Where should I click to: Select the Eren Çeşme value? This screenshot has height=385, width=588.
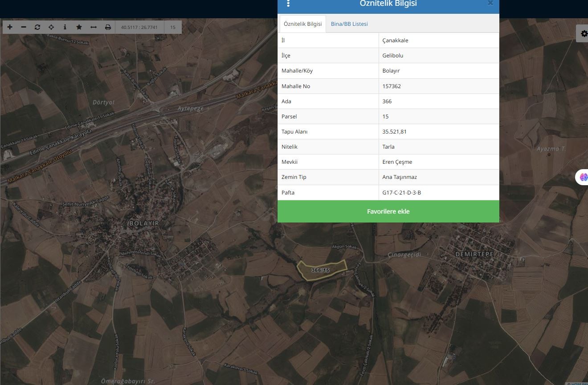(x=439, y=162)
